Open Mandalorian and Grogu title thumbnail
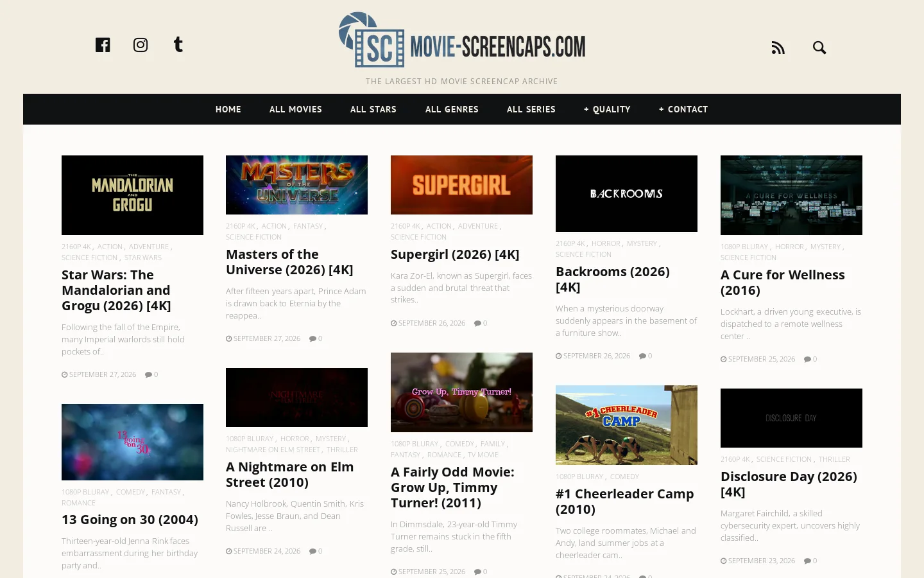The height and width of the screenshot is (578, 924). pos(132,195)
